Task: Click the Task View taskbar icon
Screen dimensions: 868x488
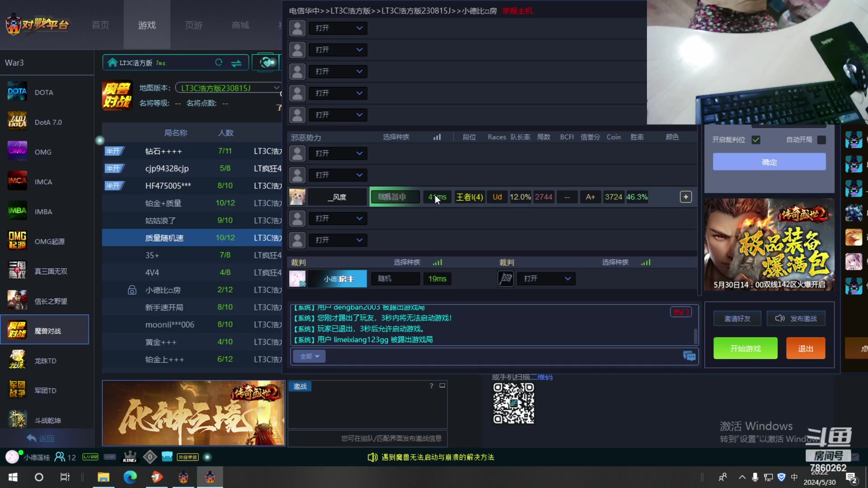Action: click(65, 477)
